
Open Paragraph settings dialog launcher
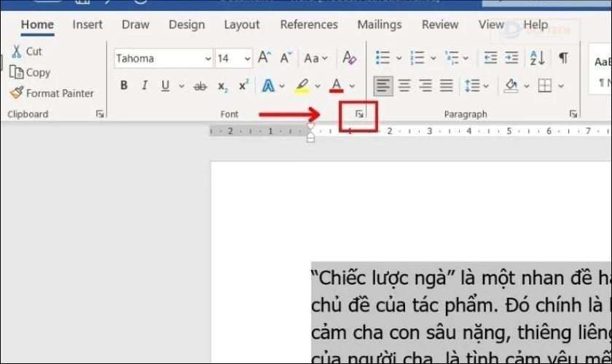[x=573, y=114]
